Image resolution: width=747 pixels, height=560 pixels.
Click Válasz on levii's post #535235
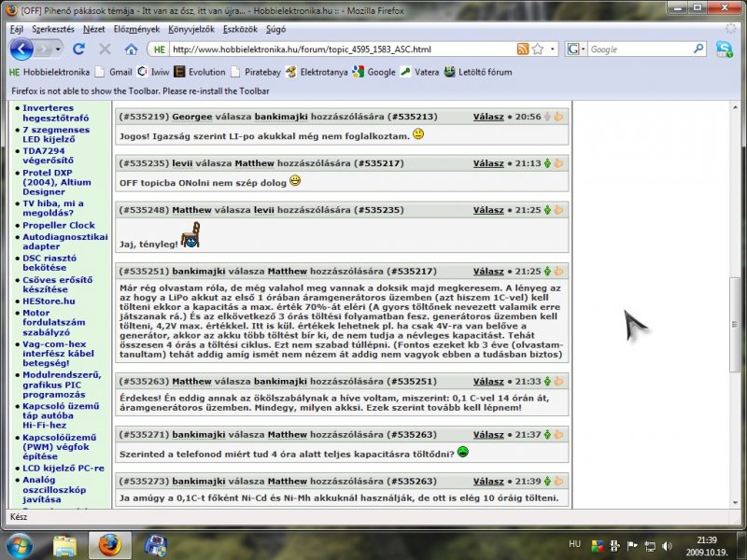(x=488, y=163)
